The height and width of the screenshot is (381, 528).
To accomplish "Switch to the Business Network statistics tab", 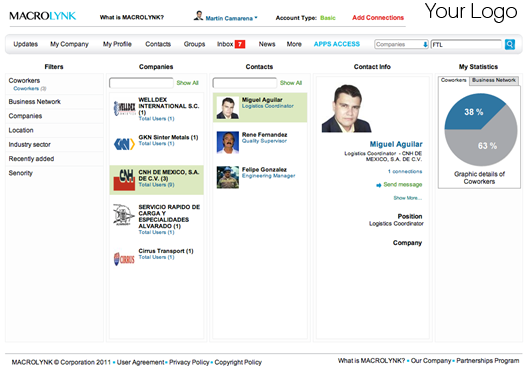I will 494,80.
